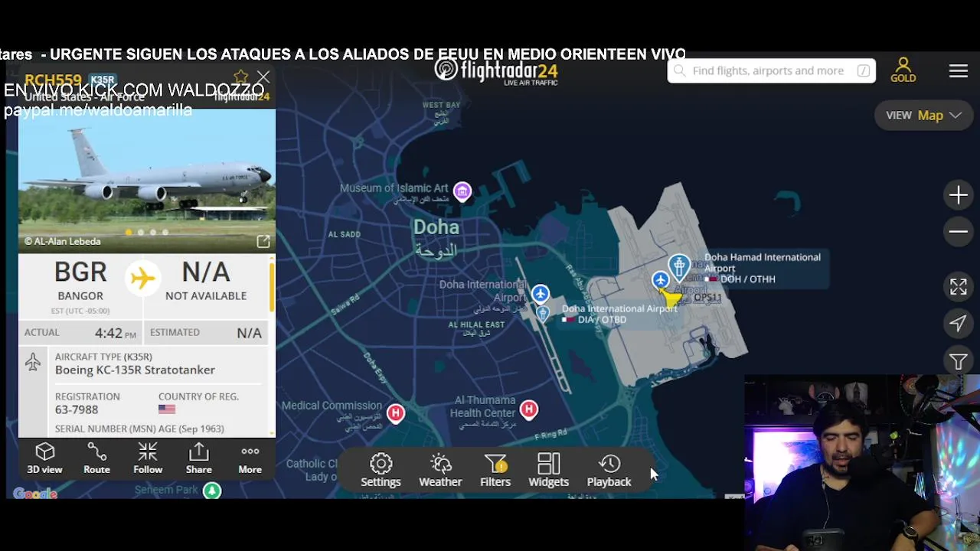Image resolution: width=980 pixels, height=551 pixels.
Task: Click the yellow aircraft icon on map
Action: point(671,299)
